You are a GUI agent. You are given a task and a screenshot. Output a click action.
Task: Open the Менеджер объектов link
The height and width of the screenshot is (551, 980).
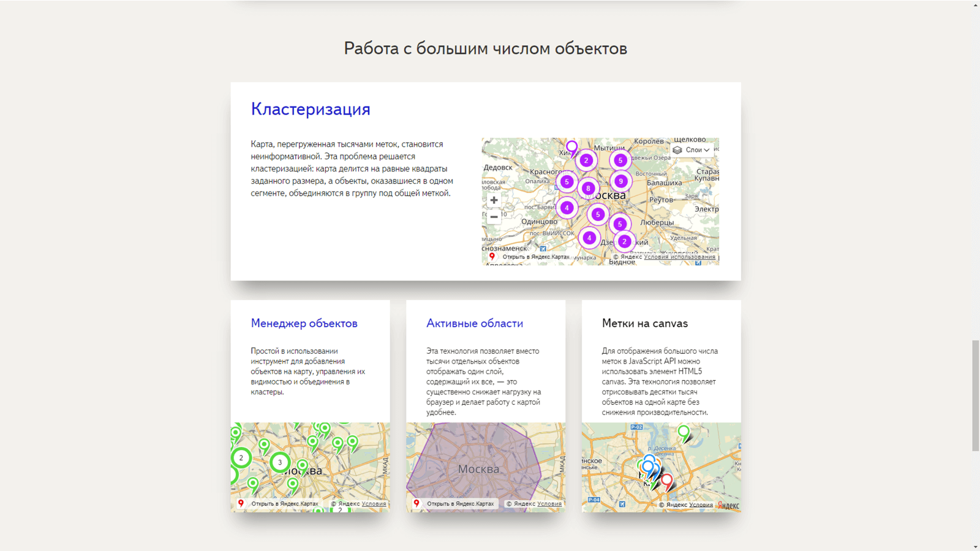(x=304, y=323)
